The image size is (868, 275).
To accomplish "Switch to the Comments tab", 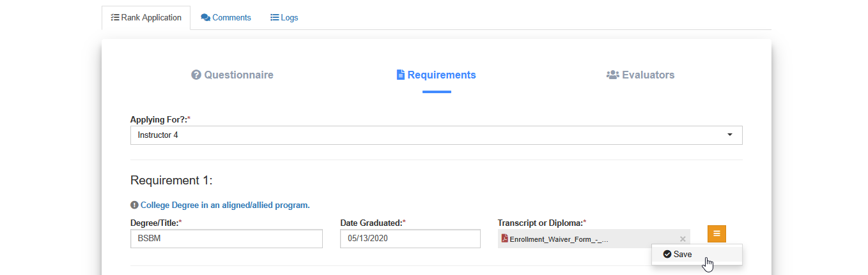I will coord(226,18).
